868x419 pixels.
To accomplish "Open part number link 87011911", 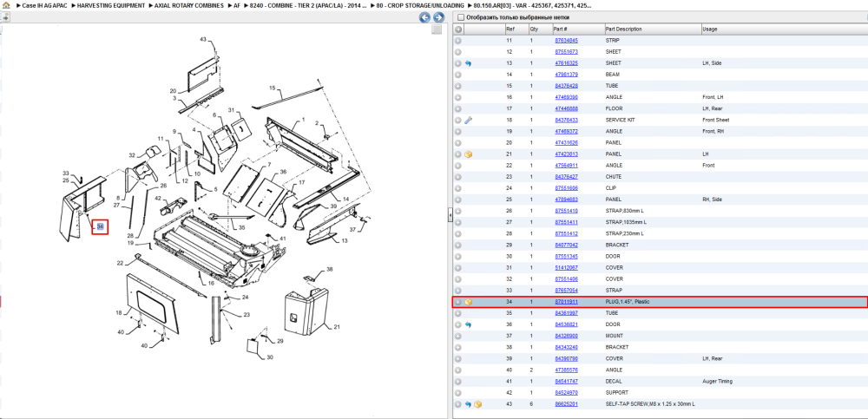I will 566,302.
